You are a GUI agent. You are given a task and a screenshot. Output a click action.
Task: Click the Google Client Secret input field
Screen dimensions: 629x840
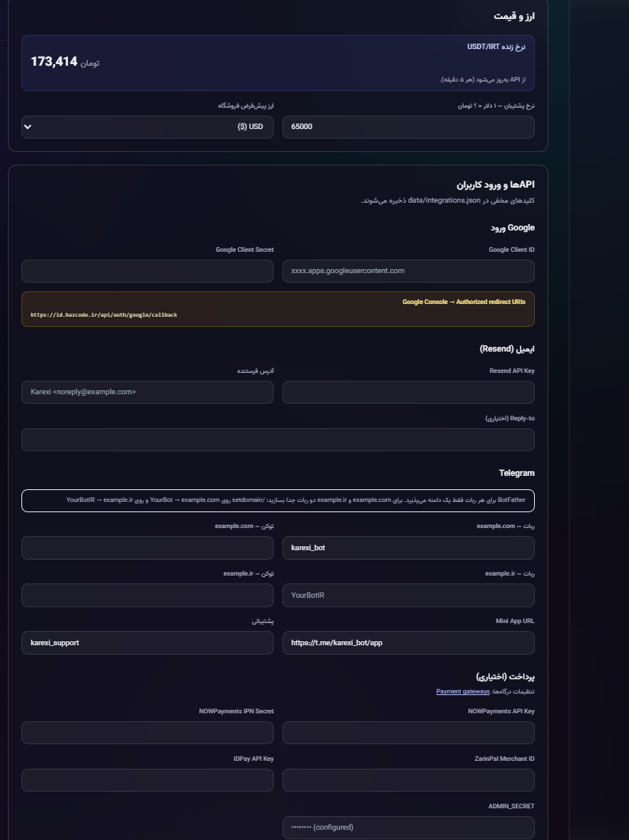coord(147,271)
